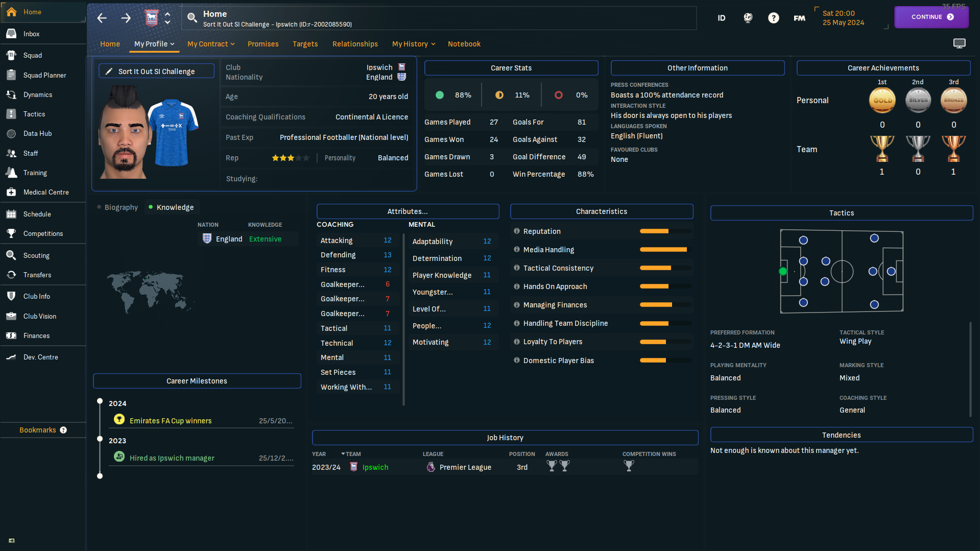Open the Tendencies panel header

(x=842, y=435)
